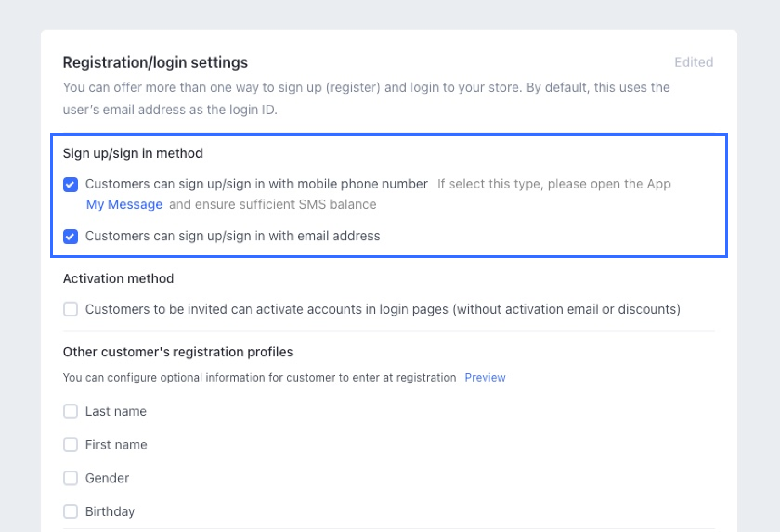780x532 pixels.
Task: Click the 'Edited' status text
Action: [x=693, y=62]
